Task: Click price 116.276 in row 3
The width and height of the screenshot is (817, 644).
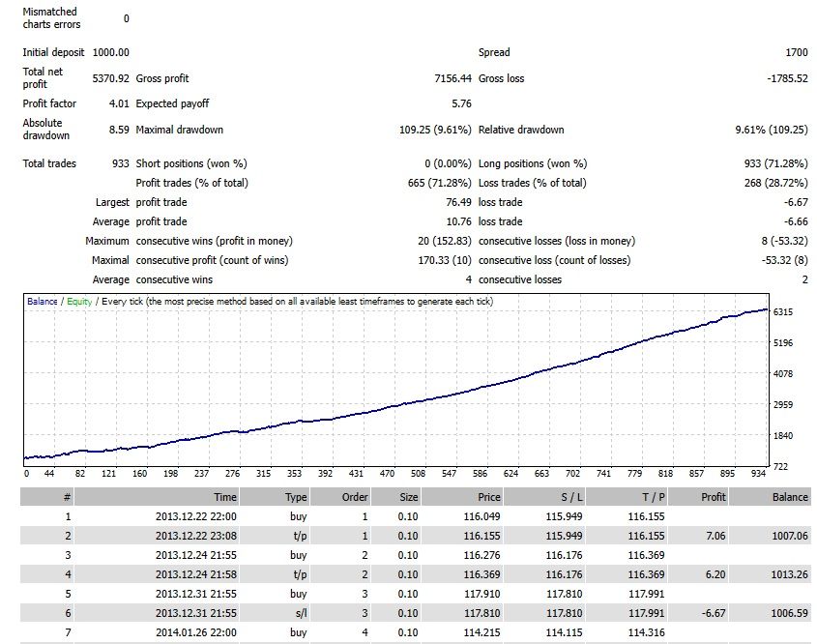Action: pyautogui.click(x=481, y=555)
